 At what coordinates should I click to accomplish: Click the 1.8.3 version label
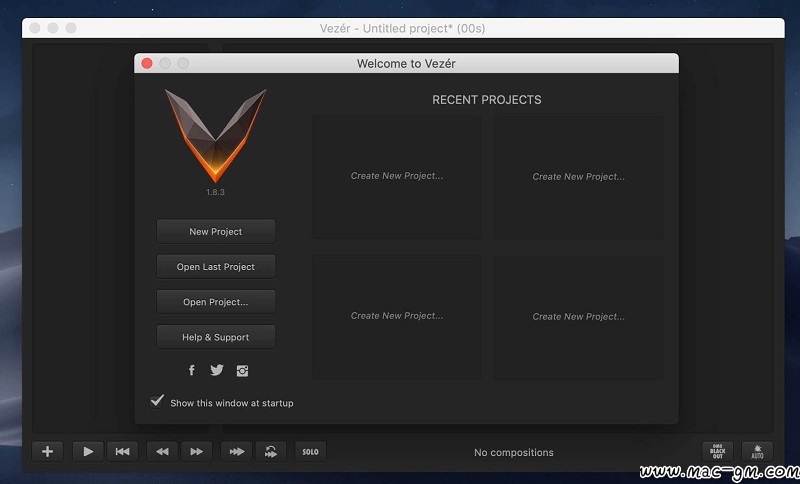(x=215, y=192)
